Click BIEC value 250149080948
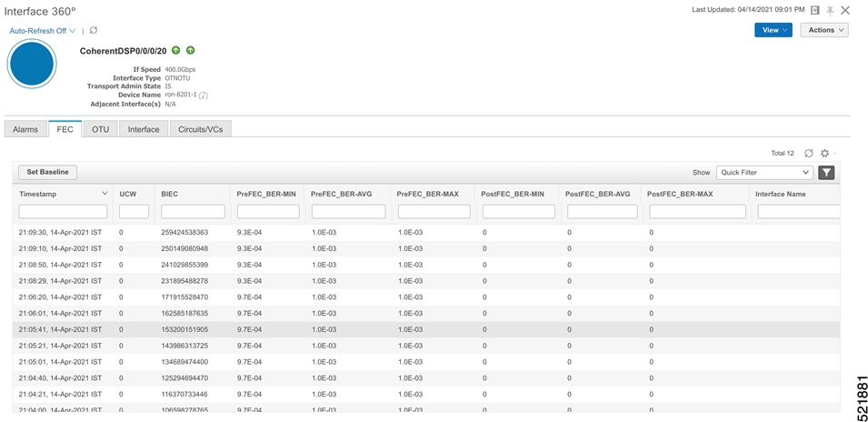 point(185,248)
